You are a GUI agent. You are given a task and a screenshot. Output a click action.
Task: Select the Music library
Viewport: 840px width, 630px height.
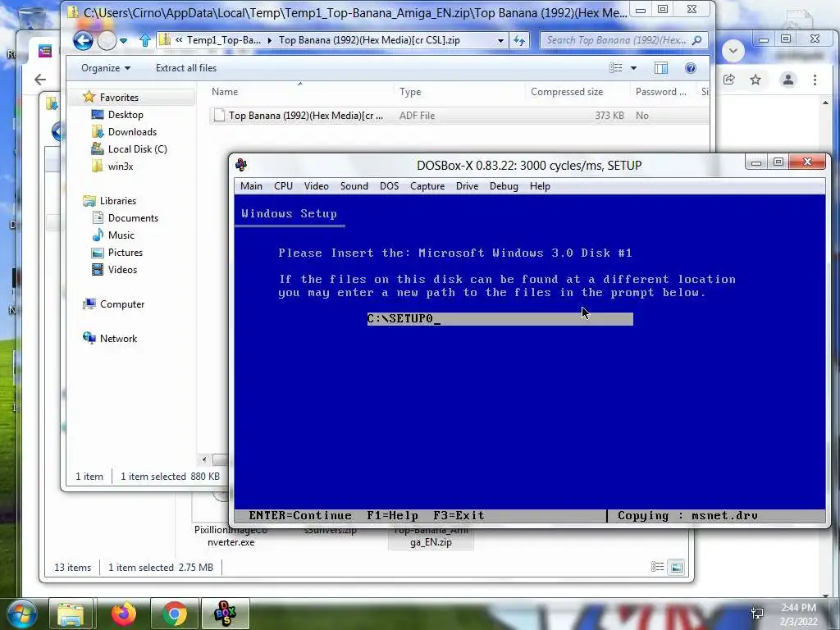[121, 235]
